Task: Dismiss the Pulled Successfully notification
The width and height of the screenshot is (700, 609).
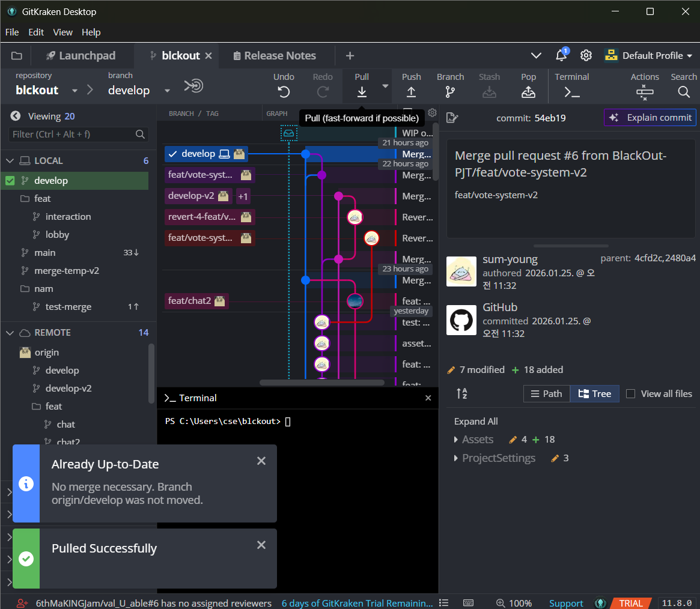Action: tap(261, 545)
